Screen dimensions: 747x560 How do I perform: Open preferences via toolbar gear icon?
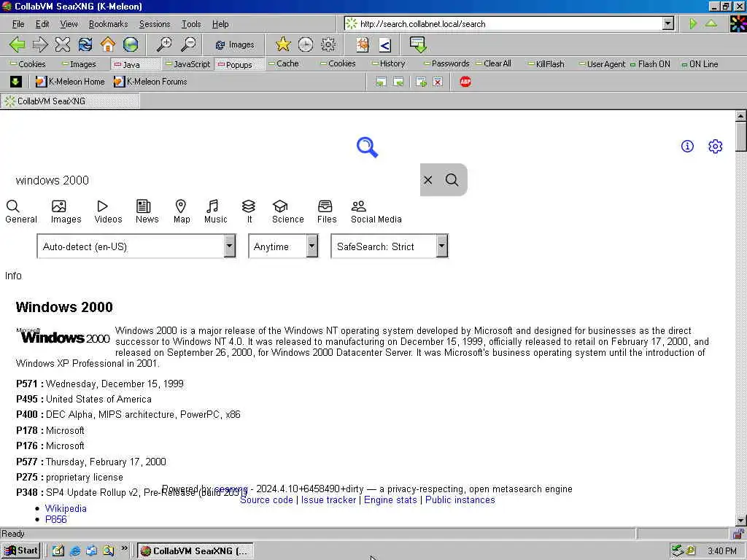(x=328, y=44)
